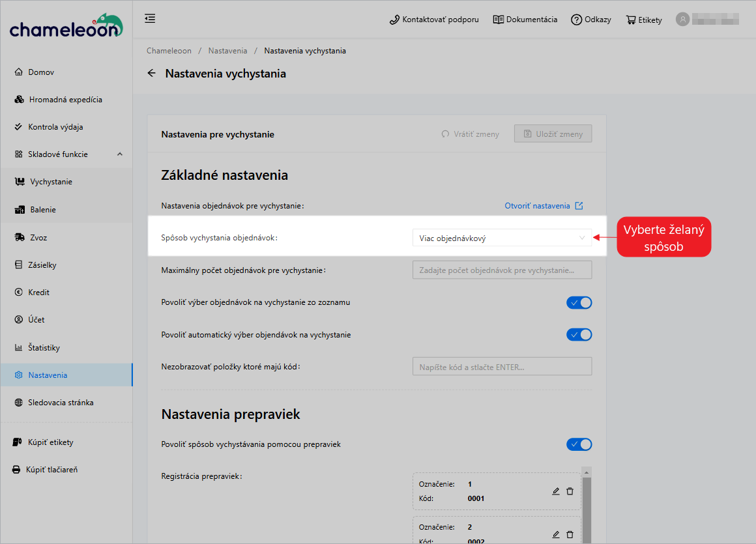Toggle vychystávanie pomocou prepraviek switch

(x=579, y=444)
